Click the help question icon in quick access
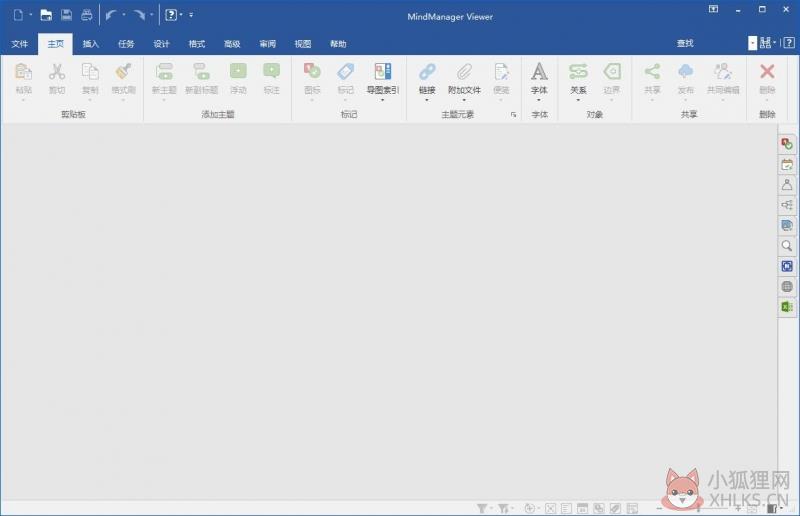800x516 pixels. tap(171, 15)
